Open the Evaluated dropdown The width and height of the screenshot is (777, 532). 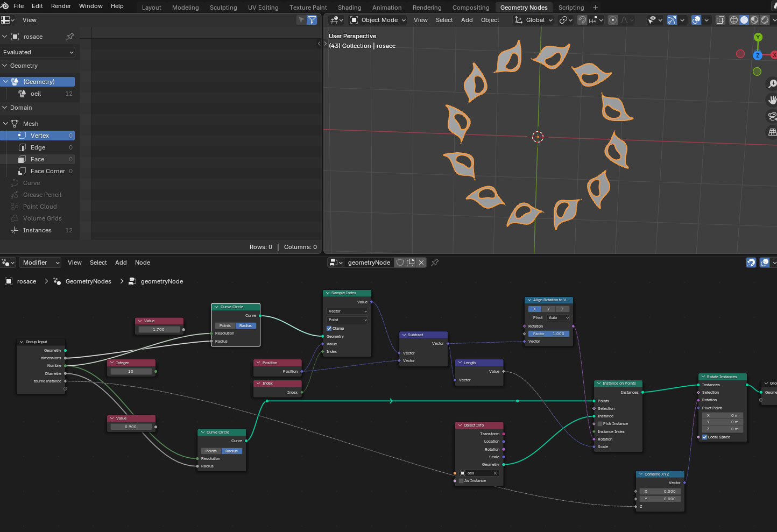[38, 52]
